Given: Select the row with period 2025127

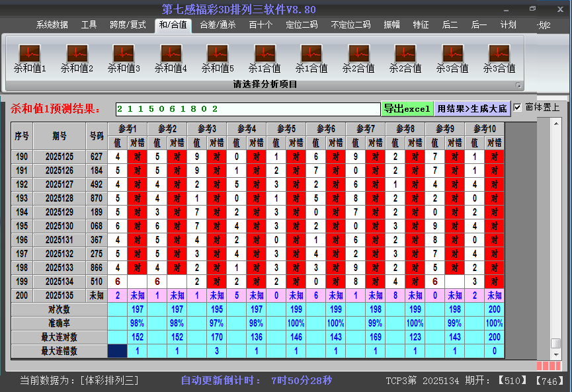Looking at the screenshot, I should point(258,184).
